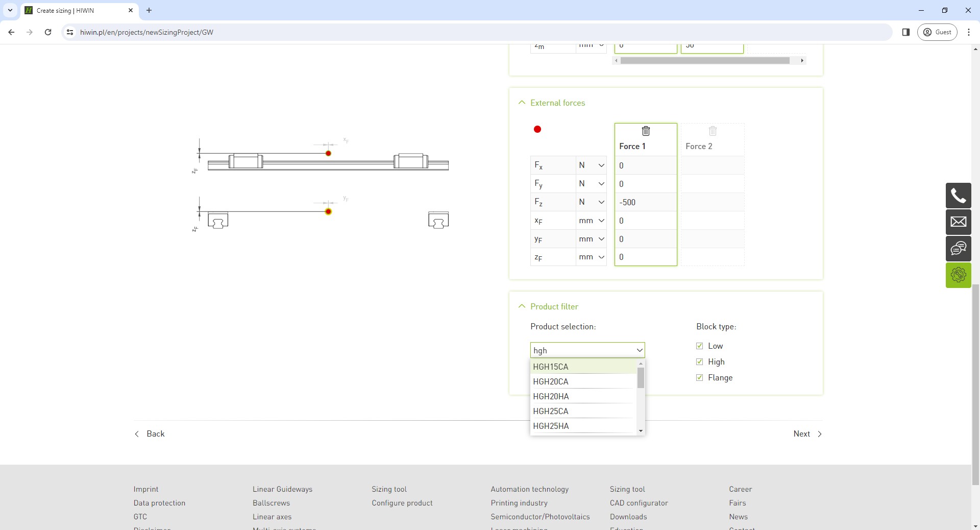Open the xF unit dropdown
This screenshot has width=980, height=530.
pyautogui.click(x=591, y=221)
